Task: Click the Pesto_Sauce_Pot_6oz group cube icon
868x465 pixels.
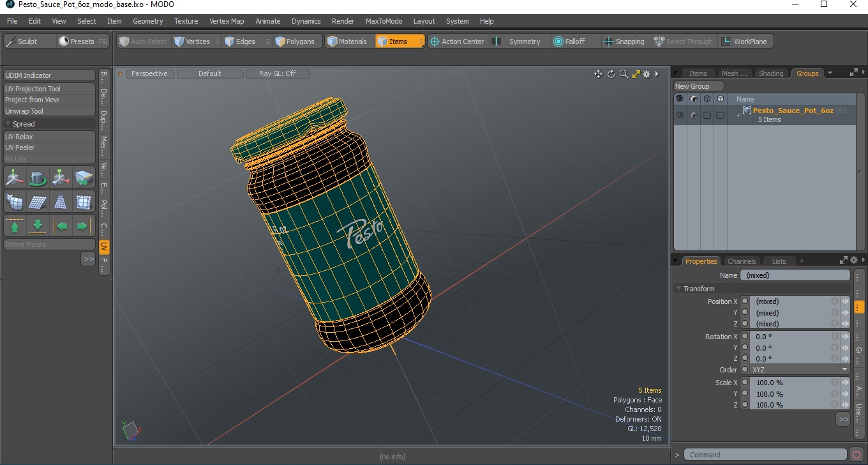Action: [747, 111]
